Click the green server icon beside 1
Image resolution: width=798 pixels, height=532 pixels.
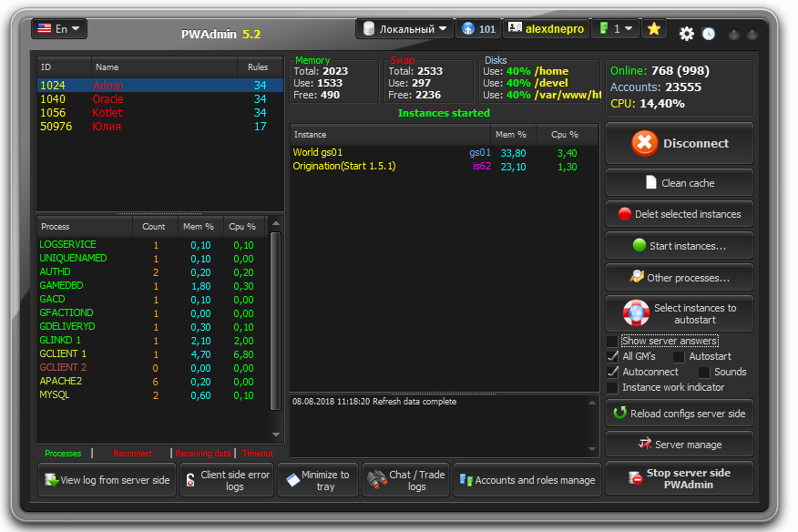[604, 28]
